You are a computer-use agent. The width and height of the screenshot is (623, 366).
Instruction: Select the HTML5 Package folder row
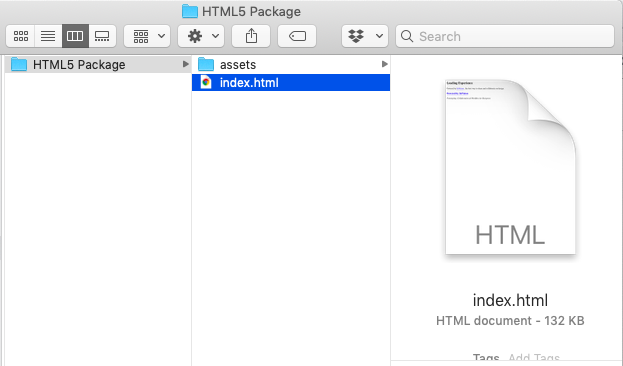[x=98, y=64]
